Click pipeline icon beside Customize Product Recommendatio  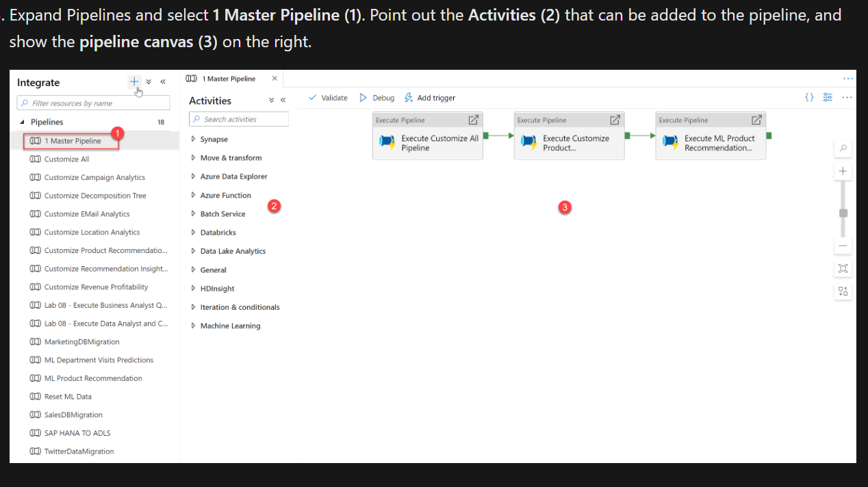36,250
